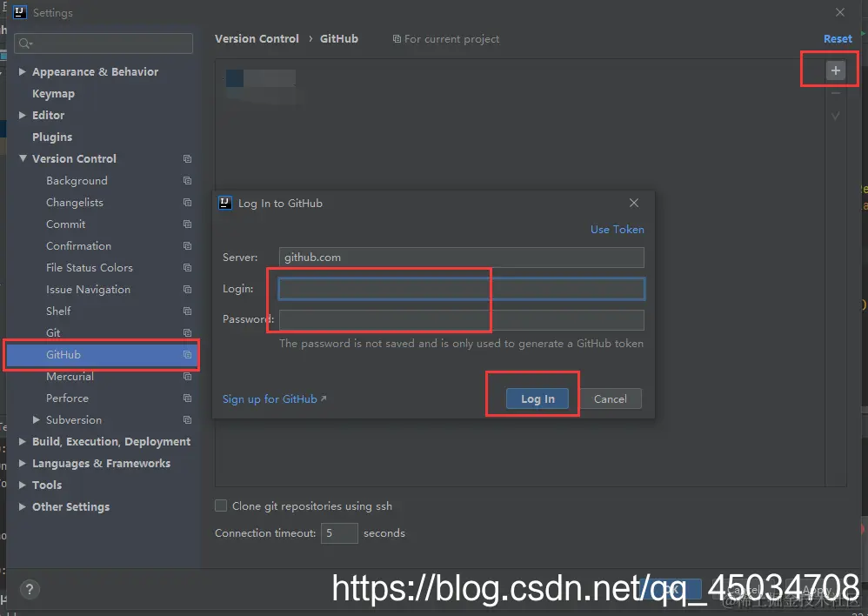This screenshot has height=616, width=868.
Task: Click project-level icon next to Background
Action: (187, 181)
